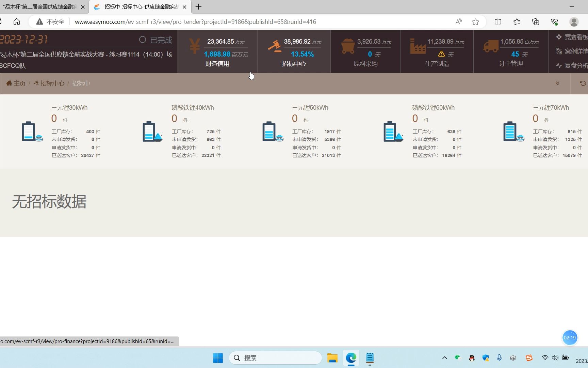Click the 生产制造 warning triangle icon
Viewport: 588px width, 368px height.
click(x=441, y=54)
